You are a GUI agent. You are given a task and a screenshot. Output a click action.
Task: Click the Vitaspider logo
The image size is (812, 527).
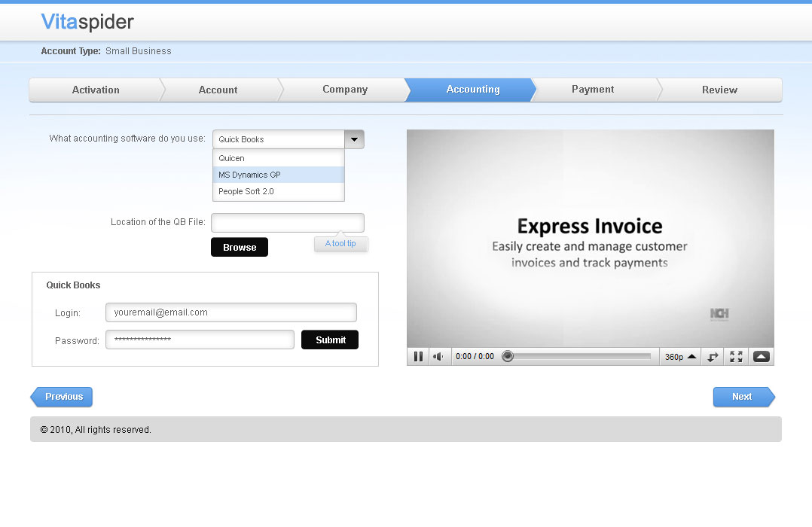tap(87, 22)
